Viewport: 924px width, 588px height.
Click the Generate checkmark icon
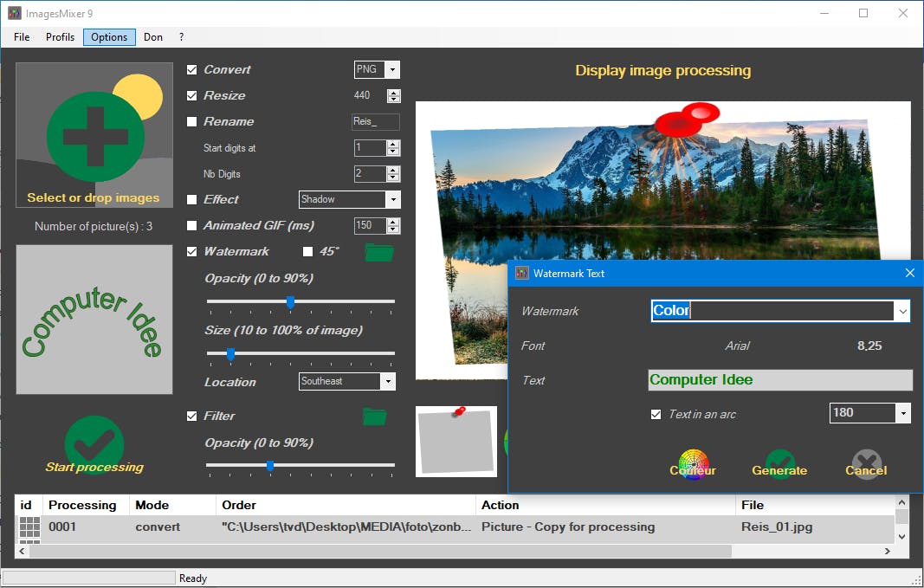click(x=779, y=464)
